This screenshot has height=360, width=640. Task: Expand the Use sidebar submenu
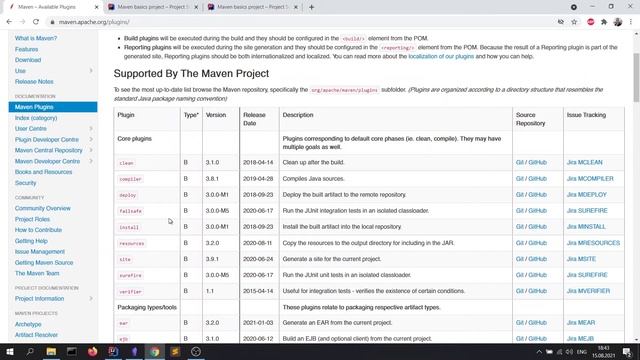pyautogui.click(x=91, y=71)
